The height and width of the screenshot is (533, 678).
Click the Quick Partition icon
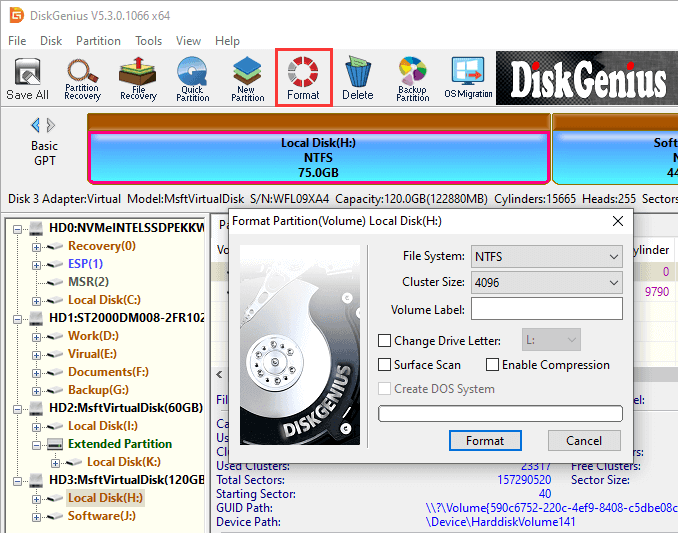coord(193,79)
